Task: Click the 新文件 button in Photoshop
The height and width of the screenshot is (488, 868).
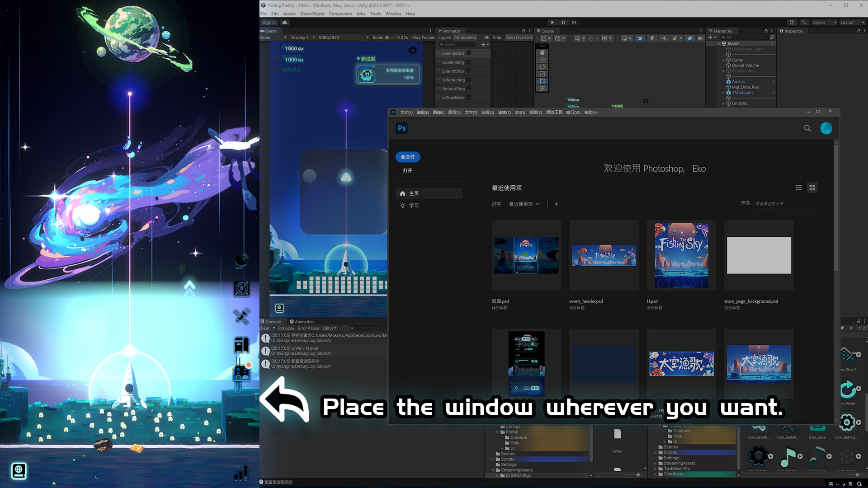Action: click(x=407, y=157)
